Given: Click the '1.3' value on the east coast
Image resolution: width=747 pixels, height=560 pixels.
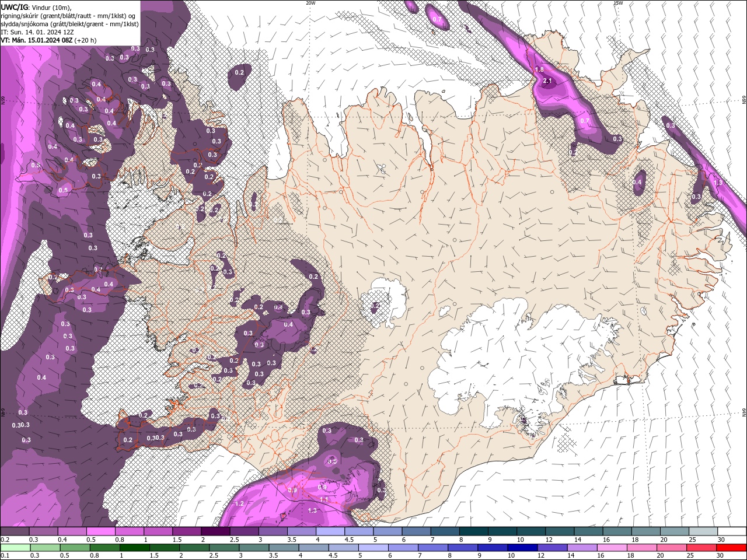Looking at the screenshot, I should 718,183.
